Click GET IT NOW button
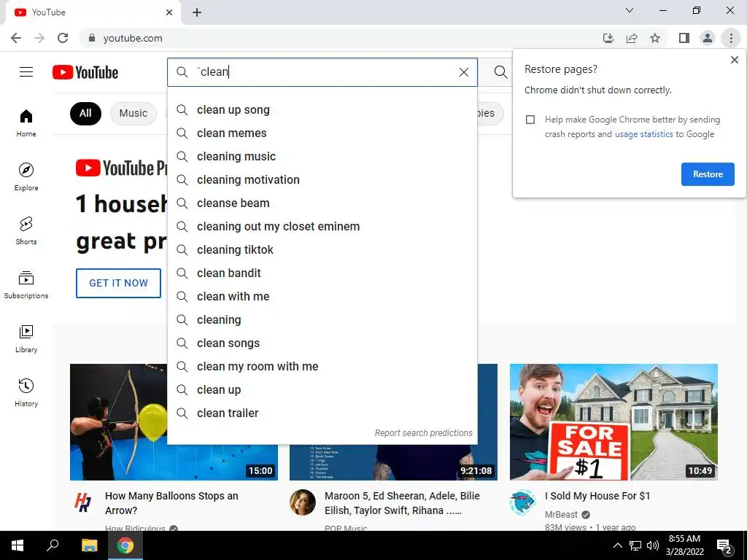Image resolution: width=747 pixels, height=560 pixels. (x=119, y=283)
